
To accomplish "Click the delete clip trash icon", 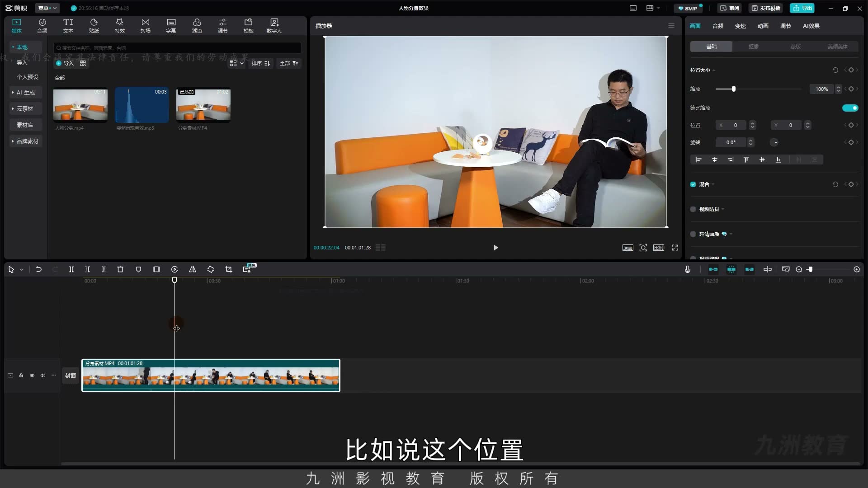I will [x=120, y=269].
